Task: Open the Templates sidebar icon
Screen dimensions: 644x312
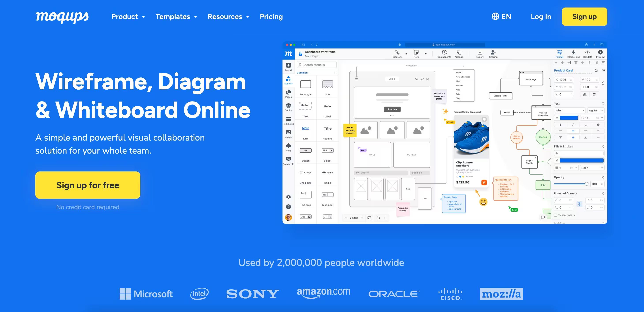Action: [288, 120]
